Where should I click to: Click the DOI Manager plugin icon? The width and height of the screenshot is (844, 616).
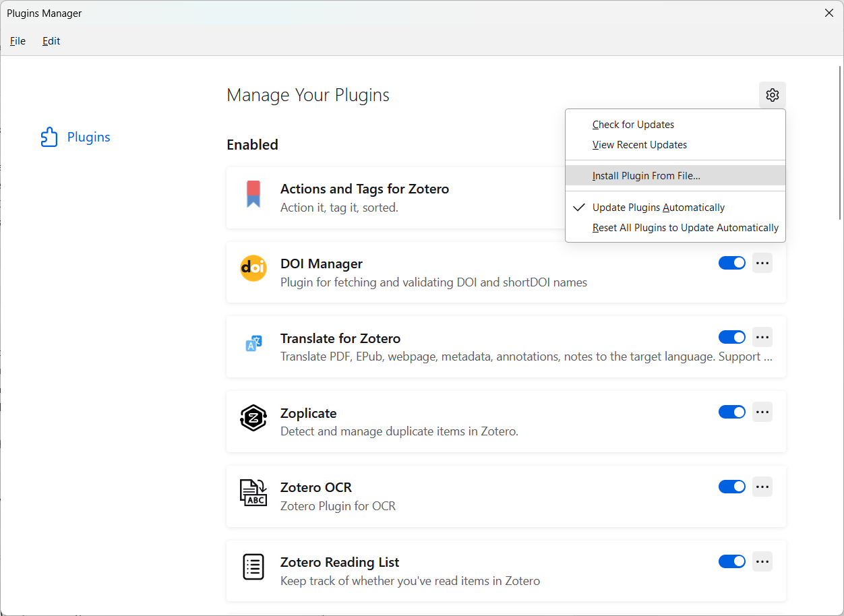(x=253, y=268)
